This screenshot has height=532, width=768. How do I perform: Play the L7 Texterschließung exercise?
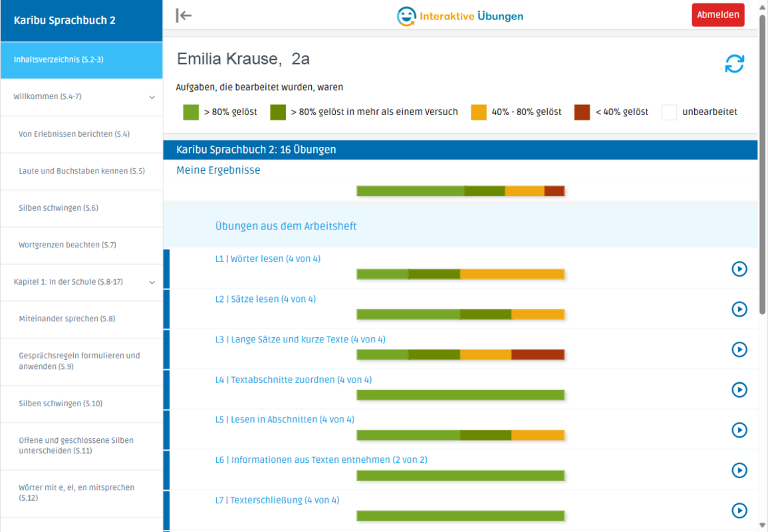click(739, 511)
